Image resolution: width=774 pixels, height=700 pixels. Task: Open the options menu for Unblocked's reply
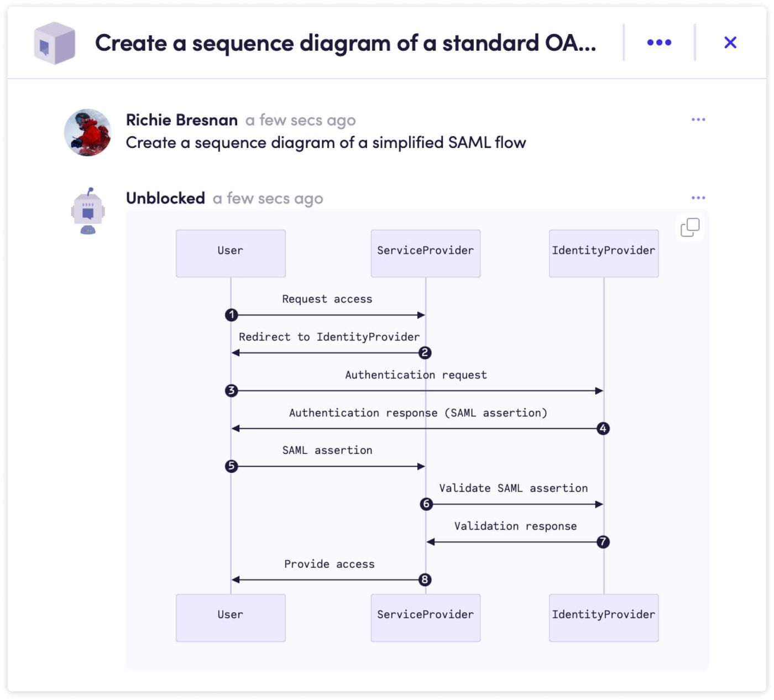[698, 198]
